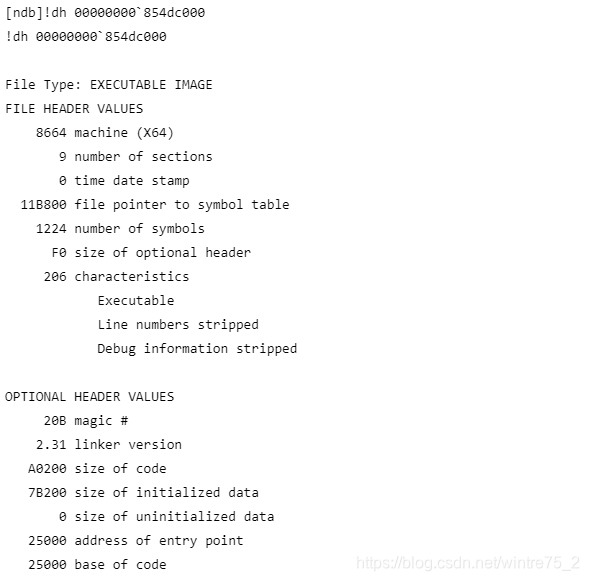Select 'A0200 size of code' line
The height and width of the screenshot is (581, 589).
pos(97,469)
